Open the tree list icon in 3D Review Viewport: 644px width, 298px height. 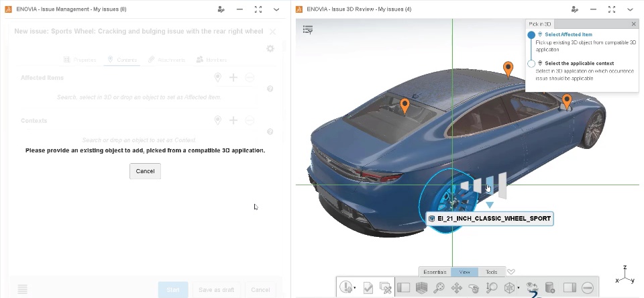point(308,30)
